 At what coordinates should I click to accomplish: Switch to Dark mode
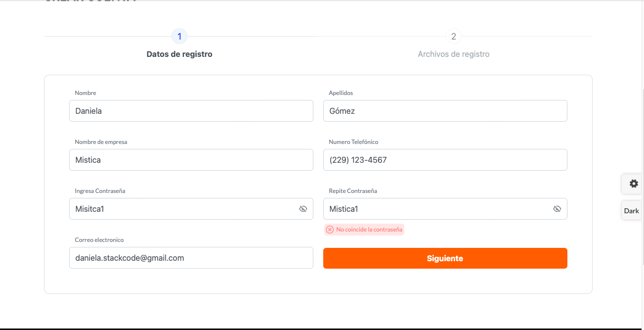[631, 211]
